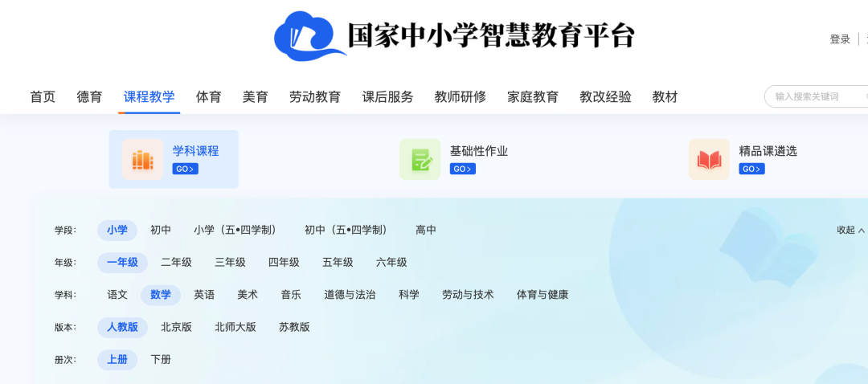Pick 体育与健康 subject filter
The height and width of the screenshot is (384, 868).
point(542,295)
